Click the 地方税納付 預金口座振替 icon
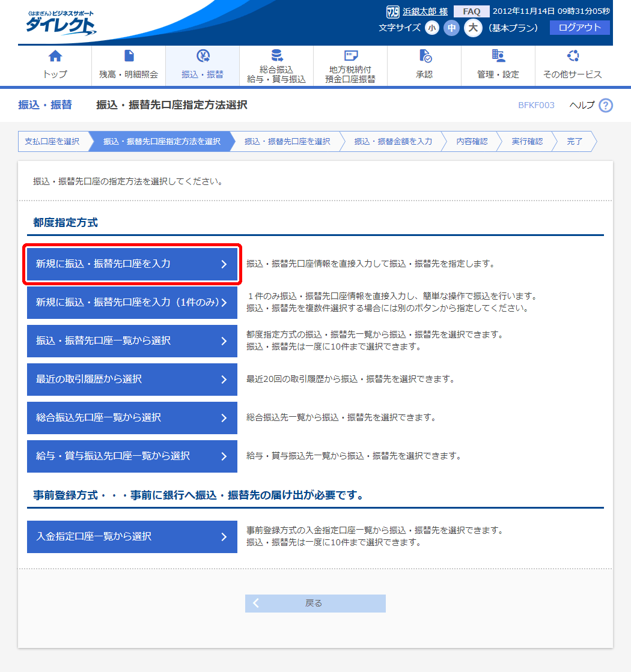 pyautogui.click(x=350, y=56)
